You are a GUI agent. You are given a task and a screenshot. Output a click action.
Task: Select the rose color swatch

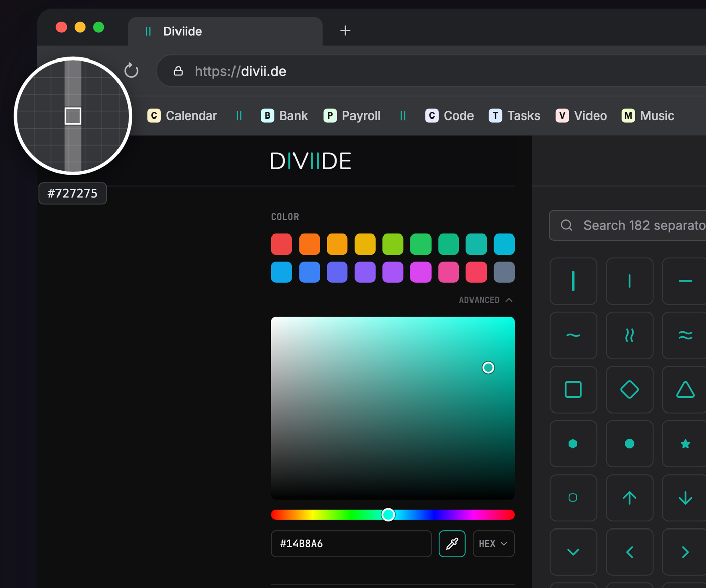(477, 272)
